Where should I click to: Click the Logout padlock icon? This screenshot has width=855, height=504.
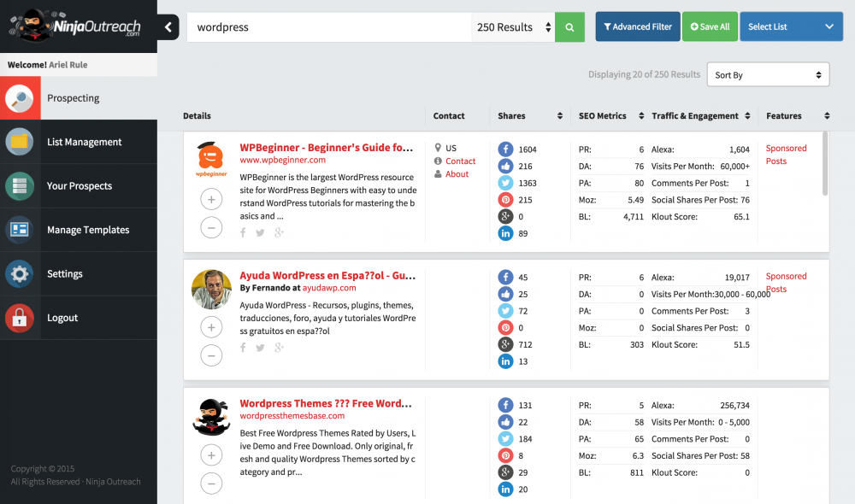21,317
